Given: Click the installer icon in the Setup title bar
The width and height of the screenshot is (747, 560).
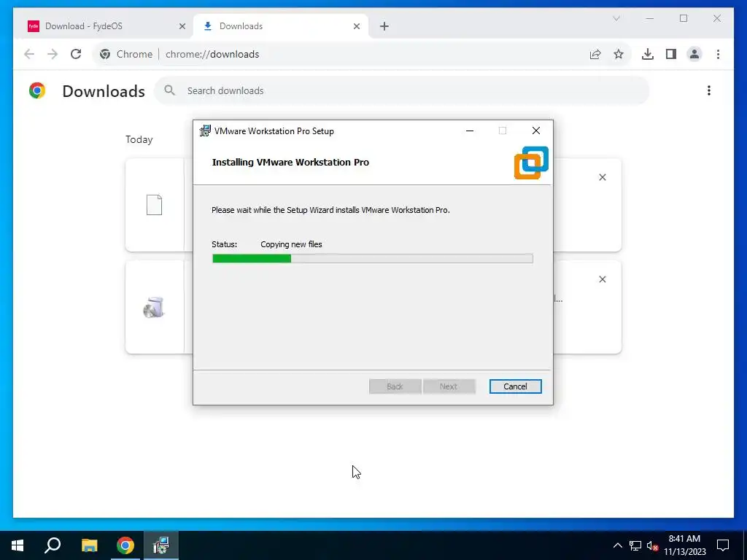Looking at the screenshot, I should coord(205,131).
